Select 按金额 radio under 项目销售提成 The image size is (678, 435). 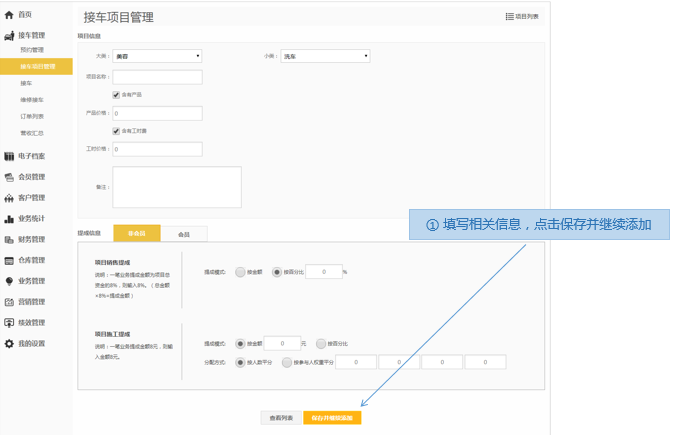pos(240,271)
